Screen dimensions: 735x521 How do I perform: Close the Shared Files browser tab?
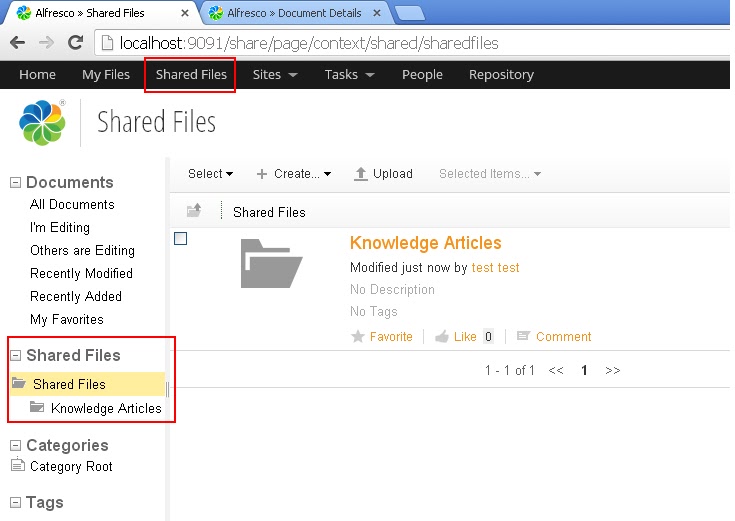pos(185,13)
